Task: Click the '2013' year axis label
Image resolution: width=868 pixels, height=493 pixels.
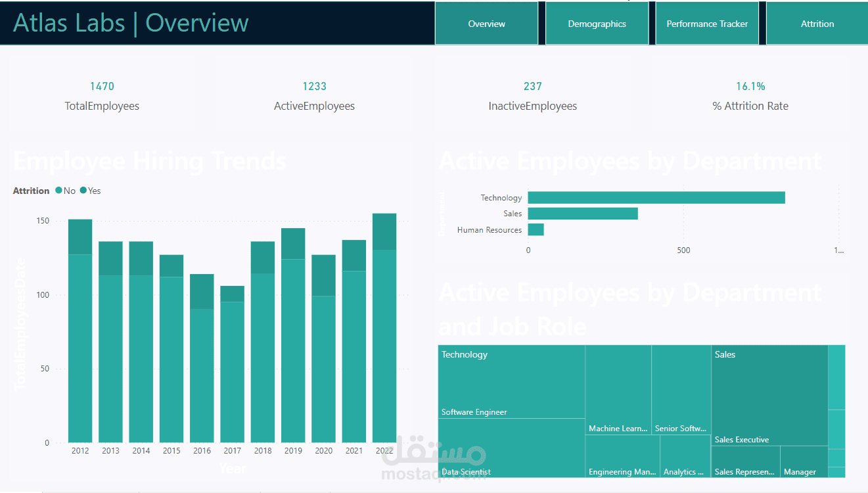Action: 110,451
